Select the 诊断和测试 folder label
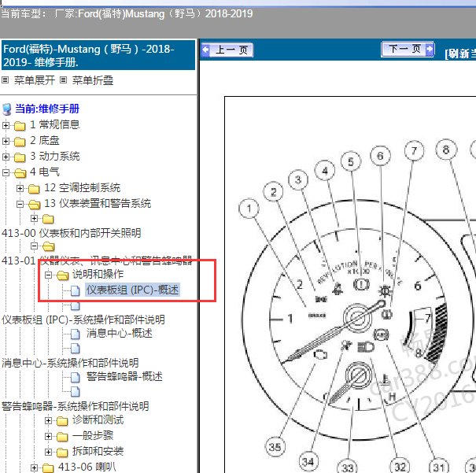 pyautogui.click(x=98, y=420)
